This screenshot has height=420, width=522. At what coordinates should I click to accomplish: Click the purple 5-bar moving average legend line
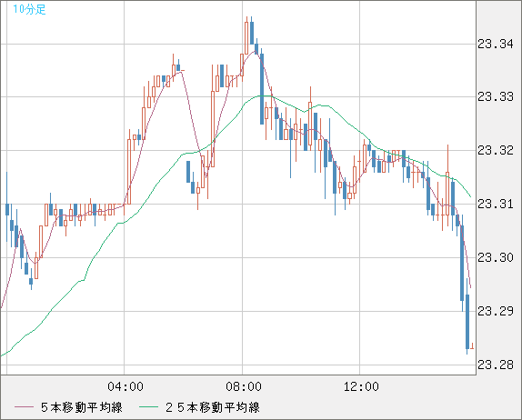click(x=24, y=407)
